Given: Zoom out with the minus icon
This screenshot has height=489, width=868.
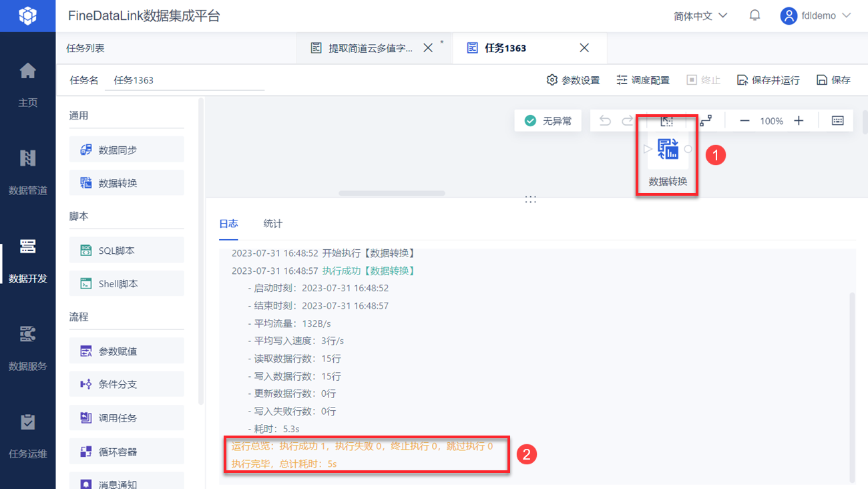Looking at the screenshot, I should pos(745,121).
